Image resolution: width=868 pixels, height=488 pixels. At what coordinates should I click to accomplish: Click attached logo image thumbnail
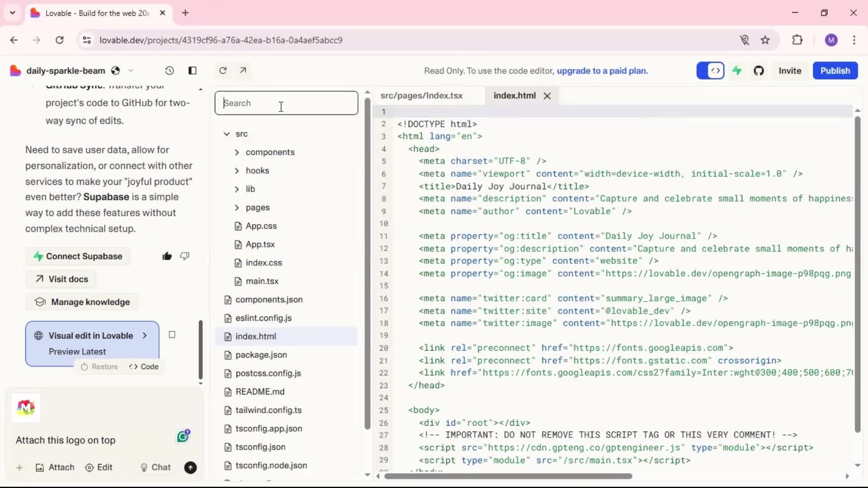pos(26,408)
